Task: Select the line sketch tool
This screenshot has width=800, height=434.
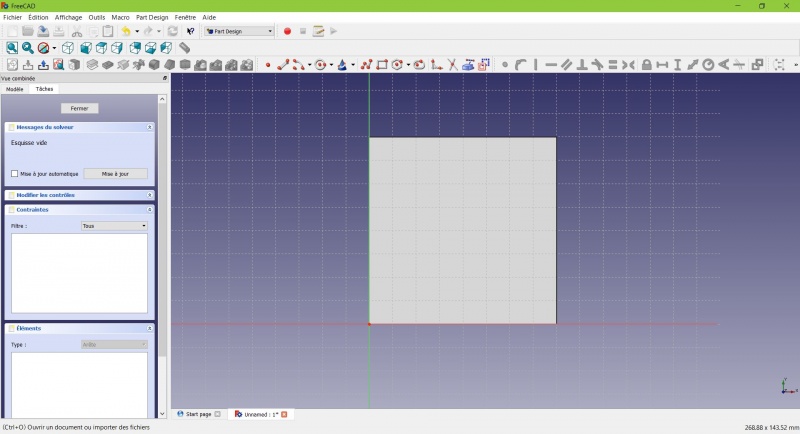Action: pyautogui.click(x=283, y=65)
